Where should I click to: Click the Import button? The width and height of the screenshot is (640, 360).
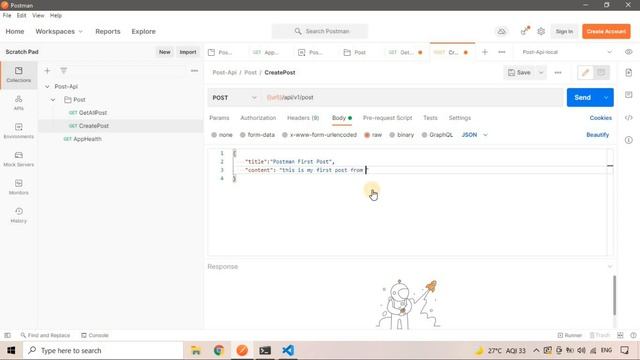[x=188, y=52]
